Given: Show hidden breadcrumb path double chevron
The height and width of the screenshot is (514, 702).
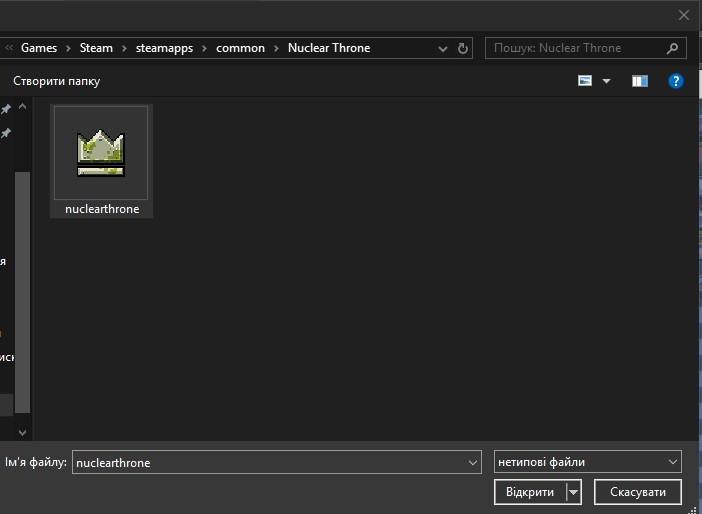Looking at the screenshot, I should (9, 47).
